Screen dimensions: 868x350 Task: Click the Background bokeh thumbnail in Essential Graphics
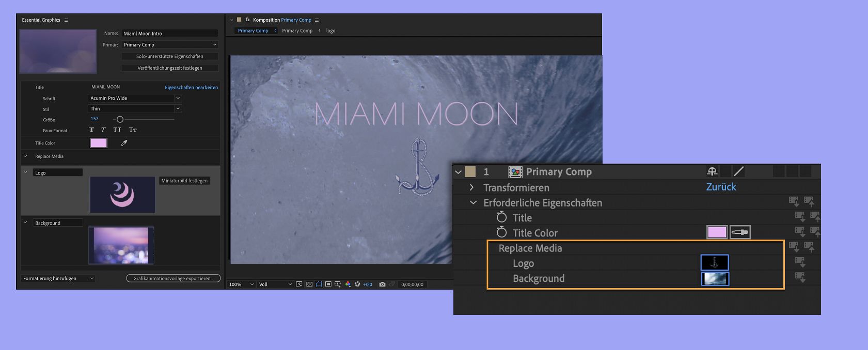[121, 245]
